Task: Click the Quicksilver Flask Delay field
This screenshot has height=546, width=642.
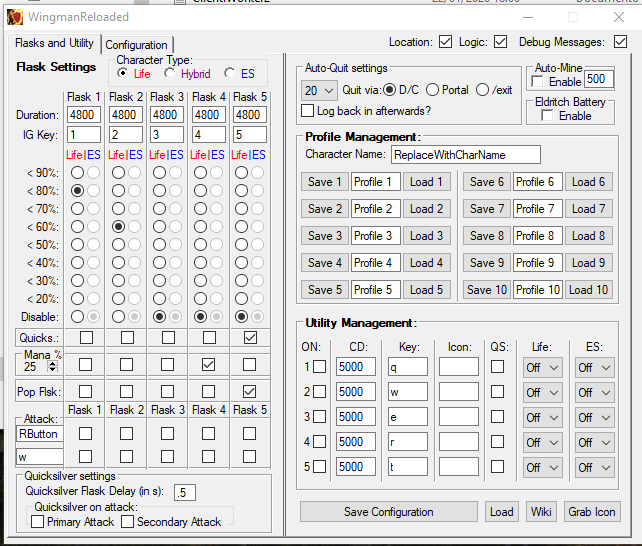Action: pyautogui.click(x=185, y=492)
